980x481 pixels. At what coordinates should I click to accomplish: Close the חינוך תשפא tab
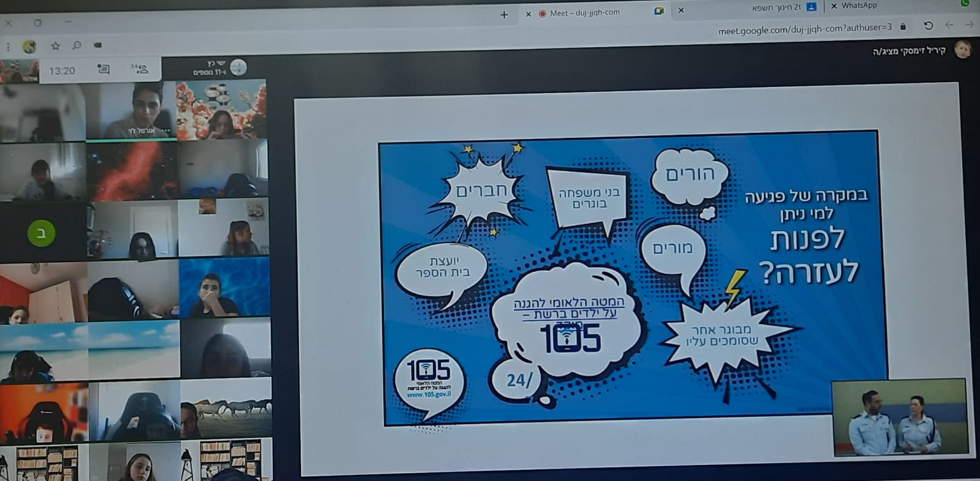680,10
